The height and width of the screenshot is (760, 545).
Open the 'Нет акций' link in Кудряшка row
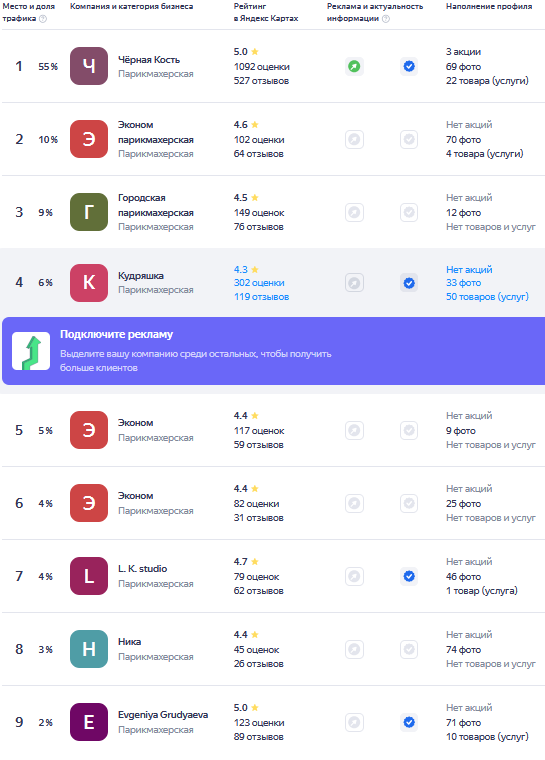click(x=469, y=269)
